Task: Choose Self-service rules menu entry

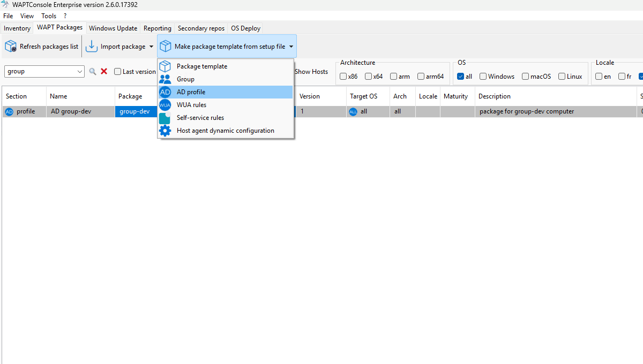Action: (200, 118)
